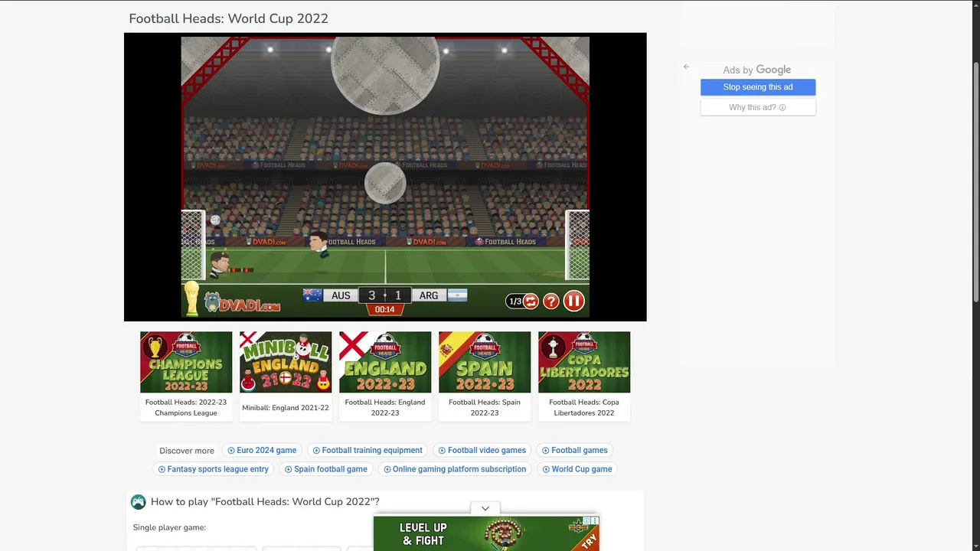Viewport: 980px width, 551px height.
Task: Pause the game with the red pause button
Action: pyautogui.click(x=573, y=301)
